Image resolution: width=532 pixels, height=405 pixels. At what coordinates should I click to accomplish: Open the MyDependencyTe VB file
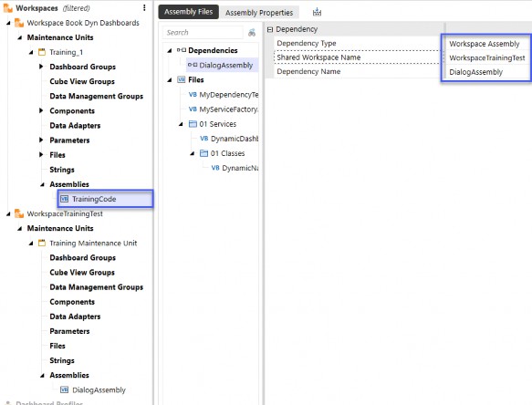click(224, 95)
